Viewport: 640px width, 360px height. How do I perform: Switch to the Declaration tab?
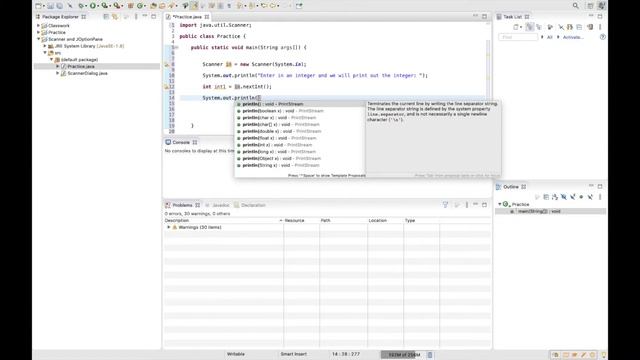click(253, 205)
